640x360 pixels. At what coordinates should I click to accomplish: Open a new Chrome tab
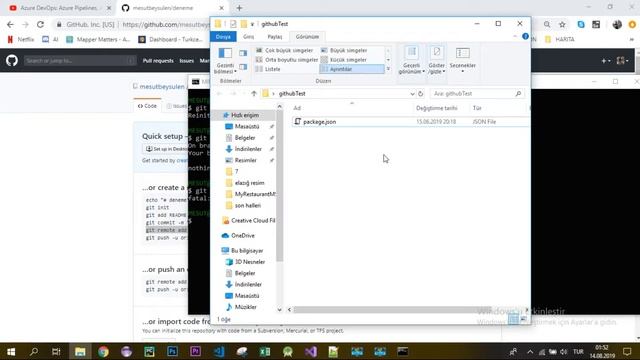(x=239, y=8)
